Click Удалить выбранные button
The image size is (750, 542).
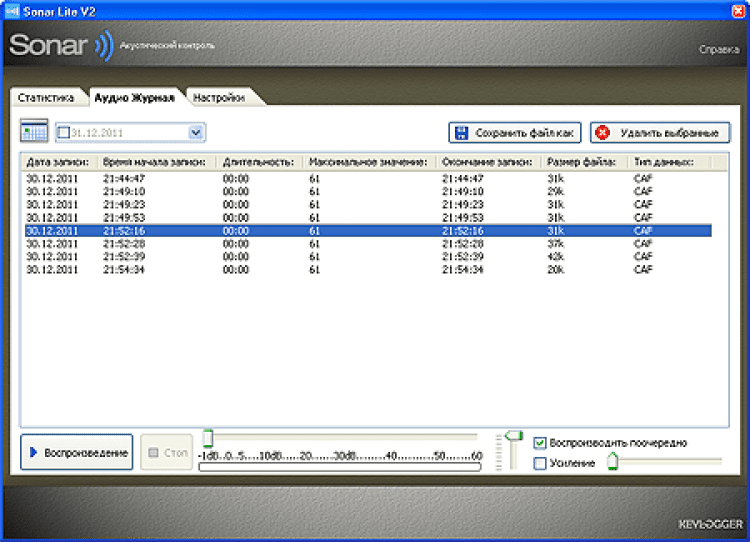[x=660, y=133]
